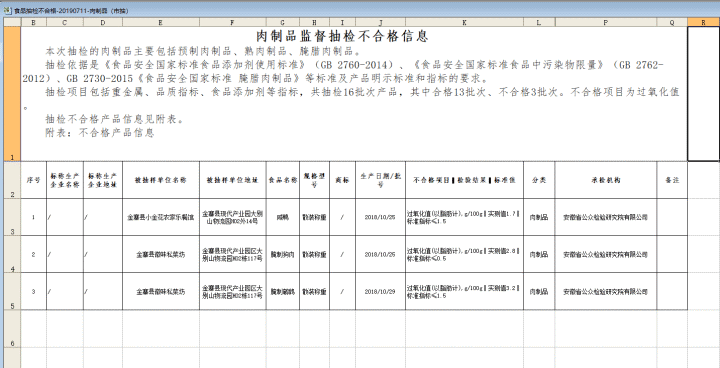Click the 承检机构 header cell
This screenshot has width=720, height=368.
point(606,180)
